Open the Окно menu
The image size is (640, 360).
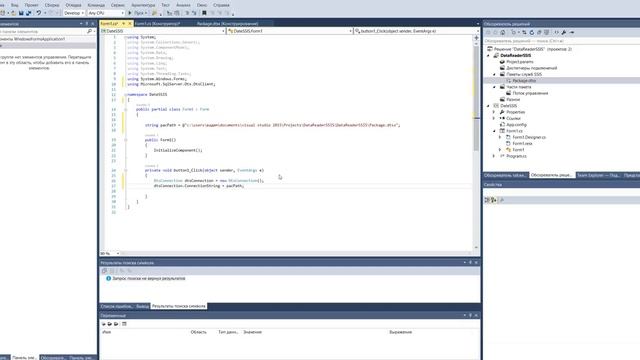coord(202,5)
